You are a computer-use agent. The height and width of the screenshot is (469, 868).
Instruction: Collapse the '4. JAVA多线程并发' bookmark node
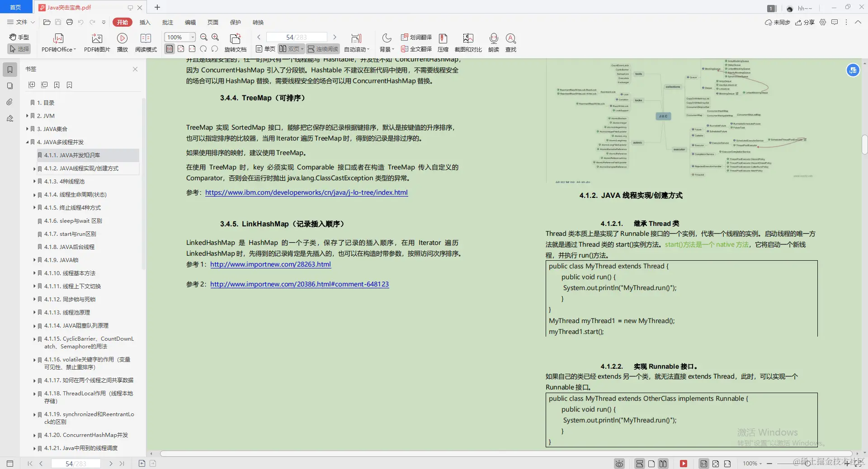[27, 142]
